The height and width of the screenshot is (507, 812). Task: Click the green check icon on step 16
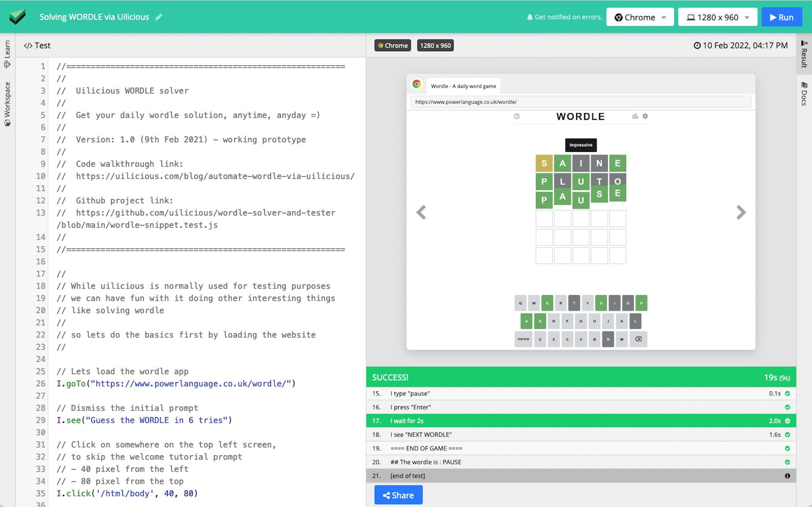pyautogui.click(x=787, y=407)
